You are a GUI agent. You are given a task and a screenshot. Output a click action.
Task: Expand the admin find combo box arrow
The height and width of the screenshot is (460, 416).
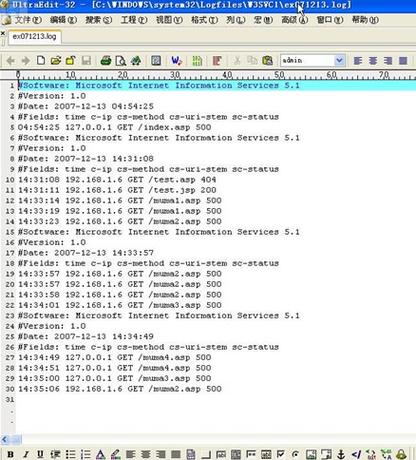339,60
